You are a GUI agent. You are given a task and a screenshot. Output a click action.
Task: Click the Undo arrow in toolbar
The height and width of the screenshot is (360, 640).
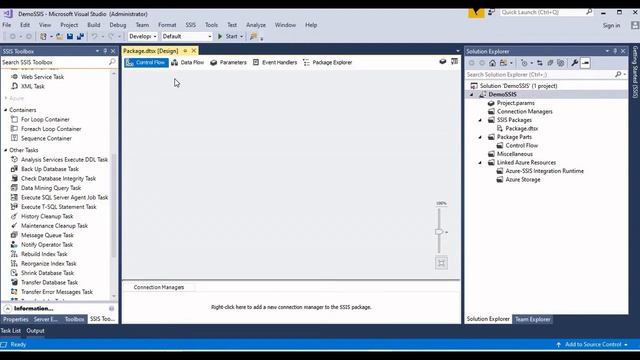(x=94, y=36)
